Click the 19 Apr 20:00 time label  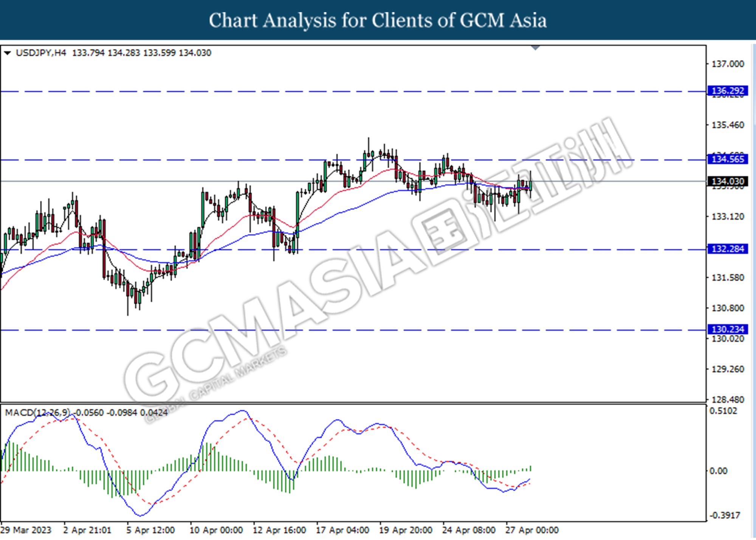[x=406, y=530]
